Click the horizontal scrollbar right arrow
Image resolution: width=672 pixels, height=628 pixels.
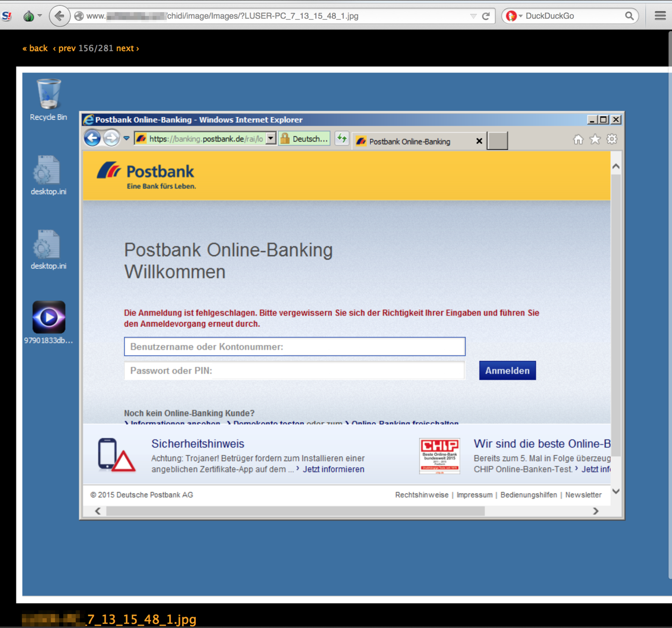596,511
